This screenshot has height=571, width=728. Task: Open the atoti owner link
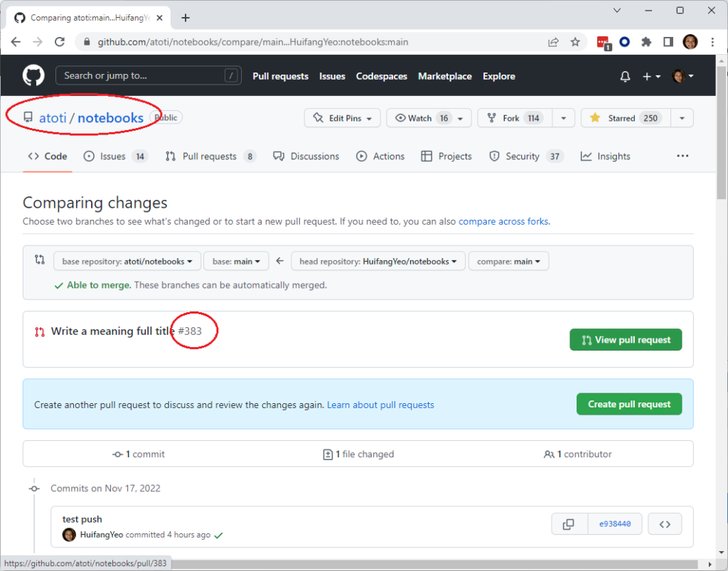tap(53, 118)
